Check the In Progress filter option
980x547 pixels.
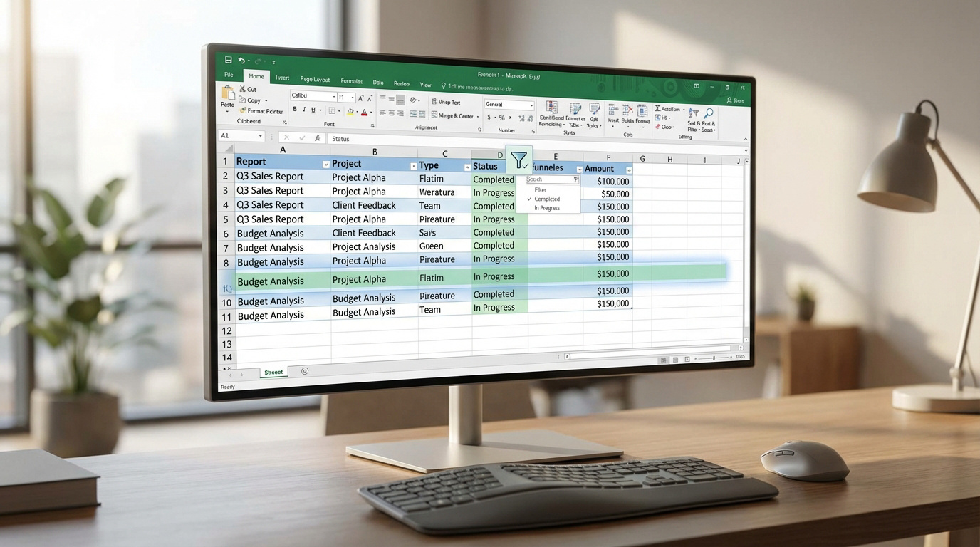pyautogui.click(x=547, y=208)
